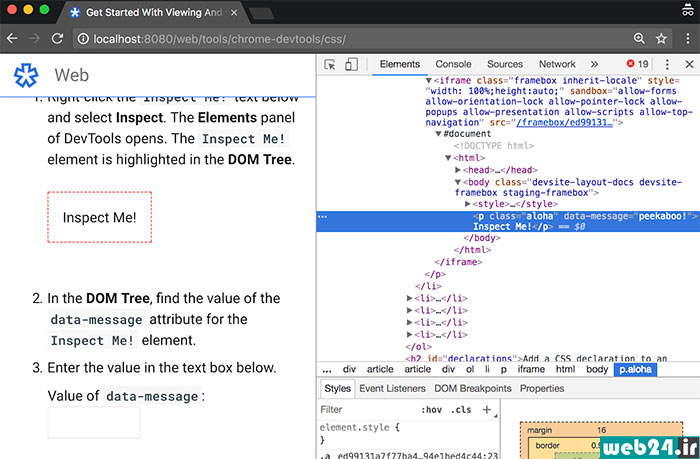Open the DOM Breakpoints tab

click(473, 388)
